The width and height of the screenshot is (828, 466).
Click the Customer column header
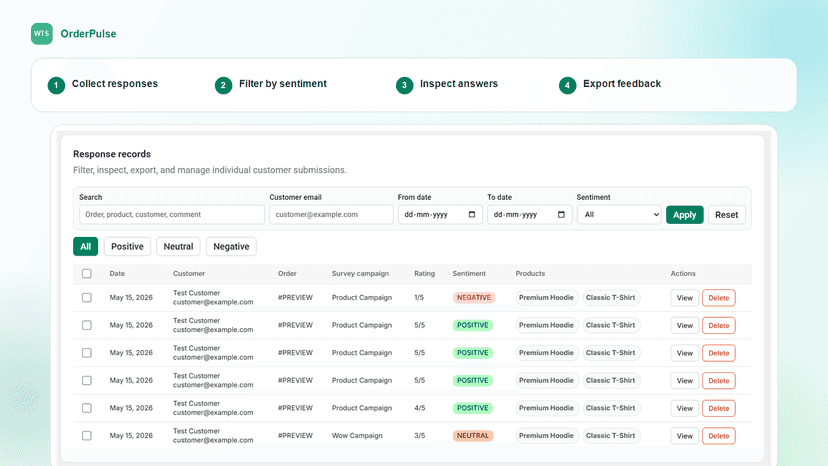(x=189, y=274)
